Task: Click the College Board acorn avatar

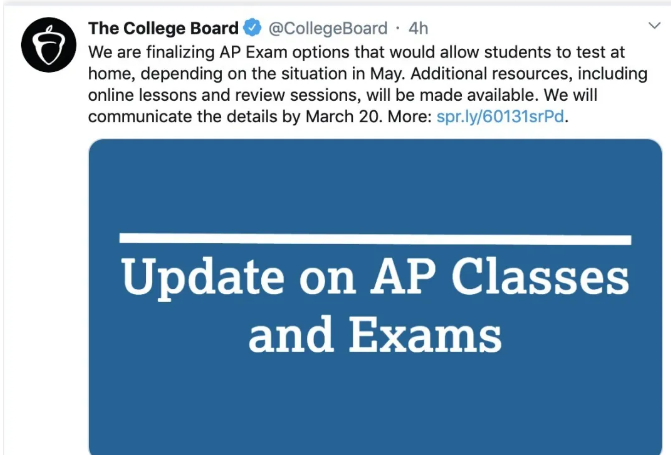Action: 43,44
